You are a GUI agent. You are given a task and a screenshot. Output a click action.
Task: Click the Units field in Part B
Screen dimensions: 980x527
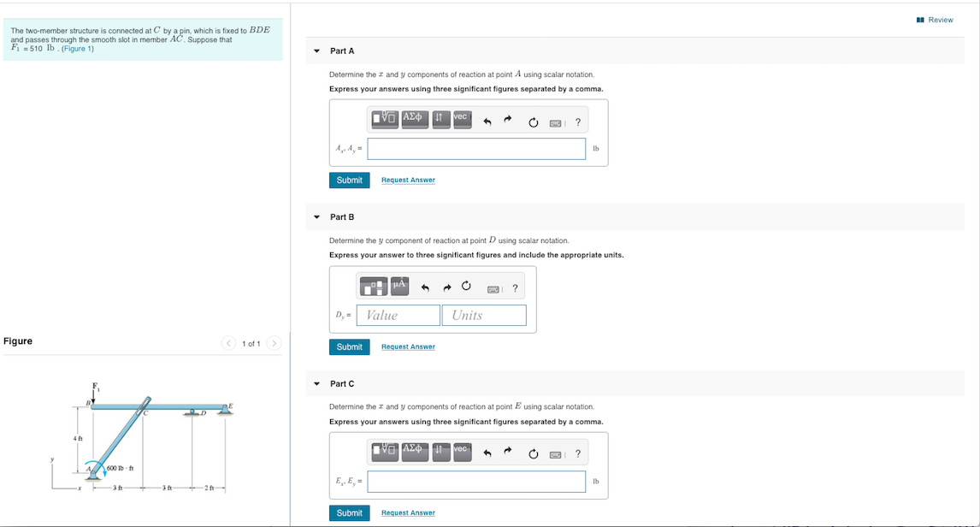coord(483,315)
